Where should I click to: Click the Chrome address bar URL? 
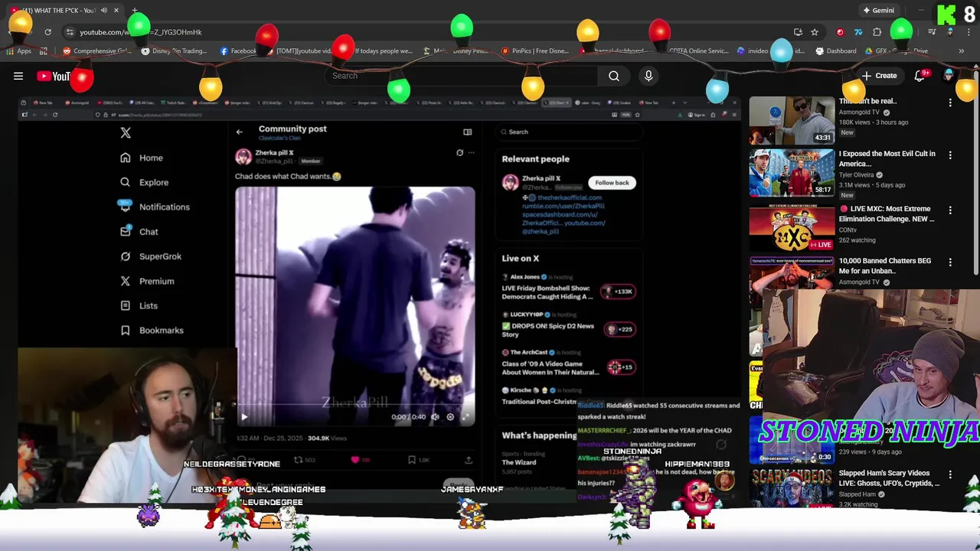point(141,32)
